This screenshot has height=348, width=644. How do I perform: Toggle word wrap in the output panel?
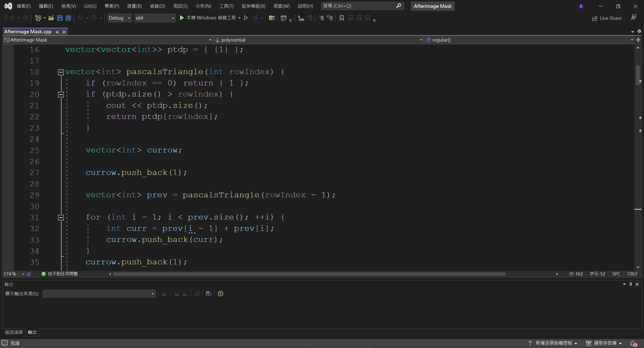pyautogui.click(x=208, y=294)
